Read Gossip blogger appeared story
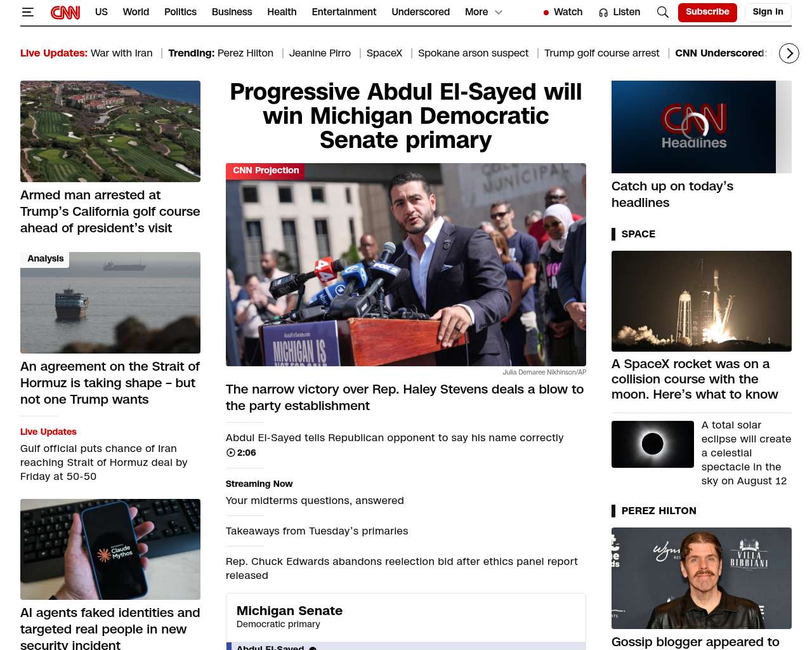This screenshot has width=812, height=650. (x=695, y=642)
